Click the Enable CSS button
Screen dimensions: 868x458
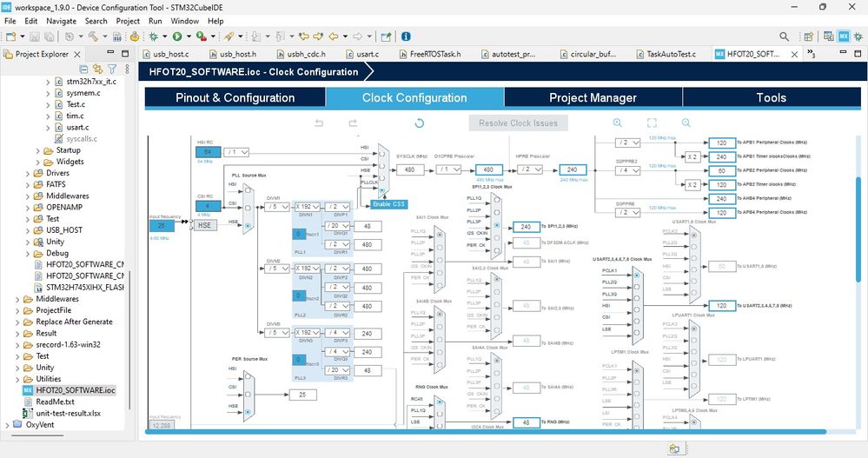(x=388, y=204)
